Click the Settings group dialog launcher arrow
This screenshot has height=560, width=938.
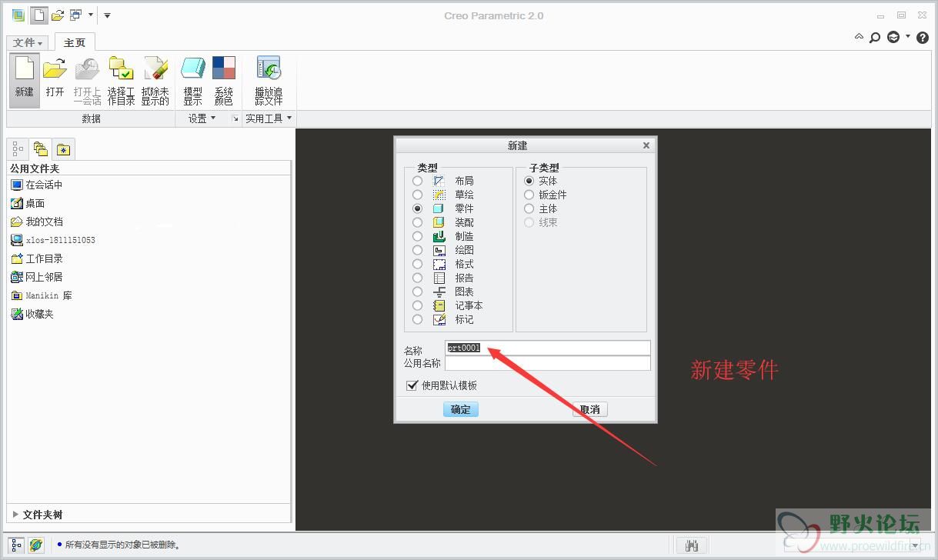[235, 118]
